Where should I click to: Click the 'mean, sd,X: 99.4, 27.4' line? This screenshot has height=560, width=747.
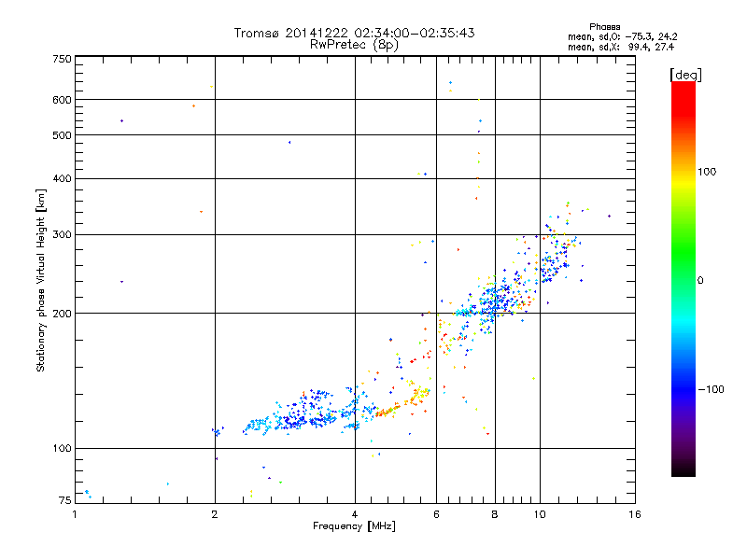coord(621,47)
